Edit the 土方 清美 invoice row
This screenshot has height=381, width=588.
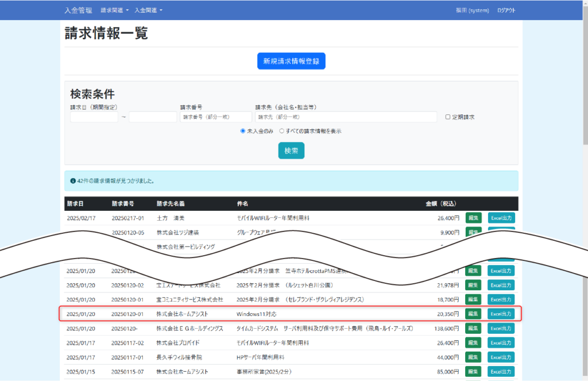click(473, 218)
